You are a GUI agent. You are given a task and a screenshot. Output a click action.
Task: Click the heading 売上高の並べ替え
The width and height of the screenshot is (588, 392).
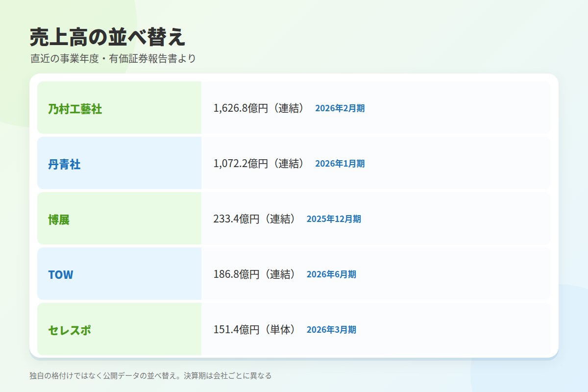click(x=107, y=37)
